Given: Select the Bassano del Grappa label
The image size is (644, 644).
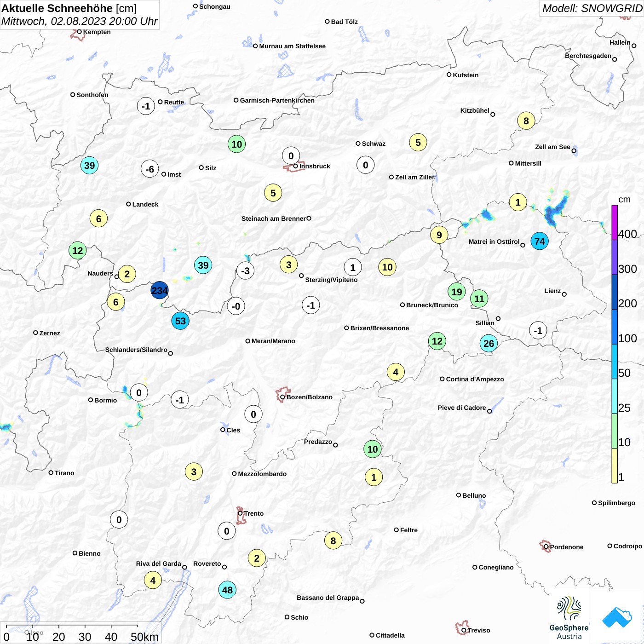Looking at the screenshot, I should pos(328,598).
